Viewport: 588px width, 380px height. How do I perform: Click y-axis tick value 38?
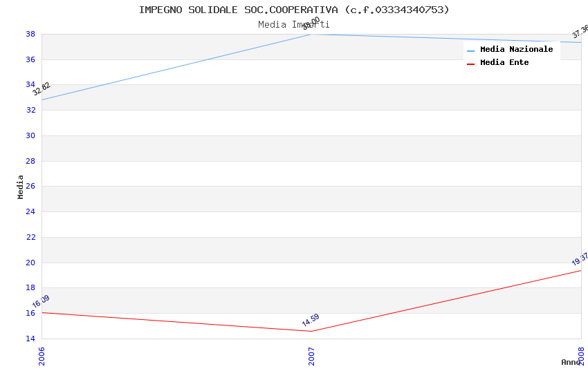pyautogui.click(x=30, y=34)
